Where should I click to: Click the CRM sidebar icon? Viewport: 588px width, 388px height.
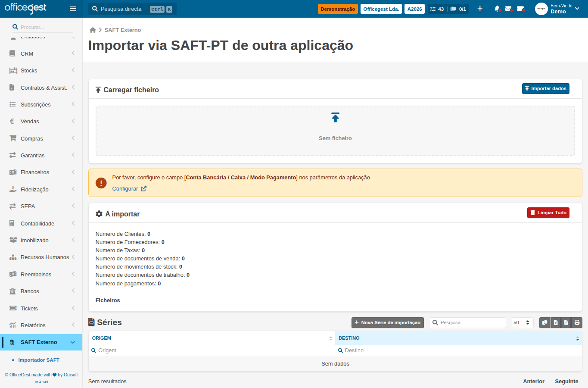click(12, 53)
